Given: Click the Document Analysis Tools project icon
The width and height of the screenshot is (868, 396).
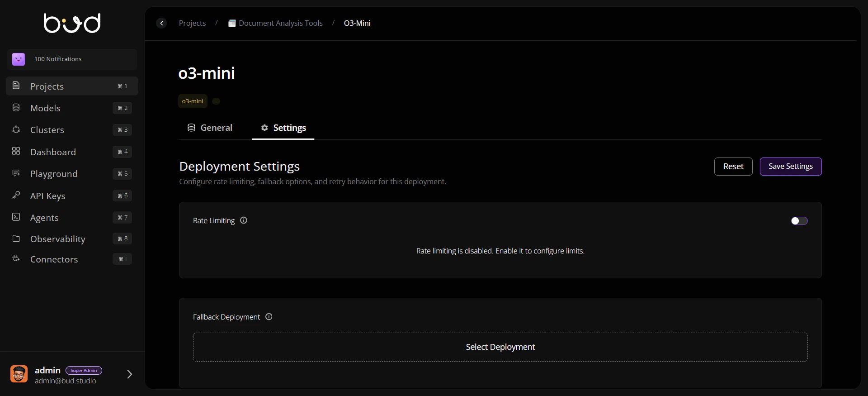Looking at the screenshot, I should point(232,23).
